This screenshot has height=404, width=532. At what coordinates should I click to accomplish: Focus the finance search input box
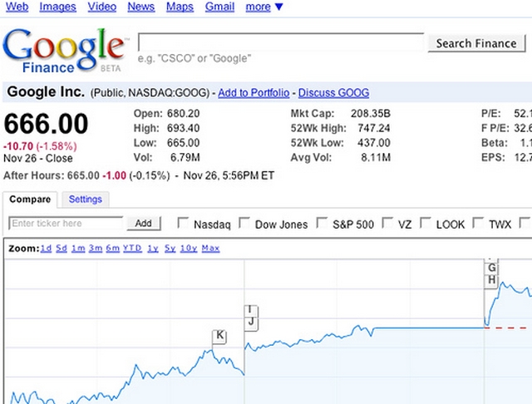[x=281, y=42]
